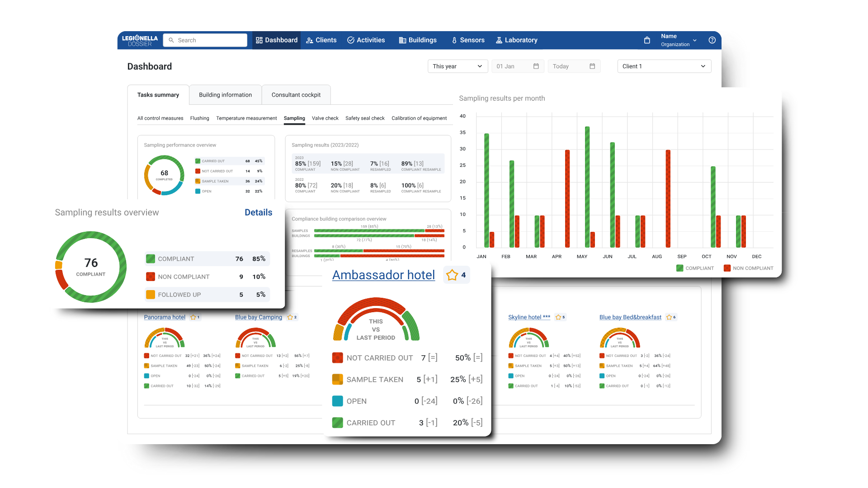Expand the start date calendar picker
This screenshot has height=488, width=868.
pyautogui.click(x=536, y=66)
